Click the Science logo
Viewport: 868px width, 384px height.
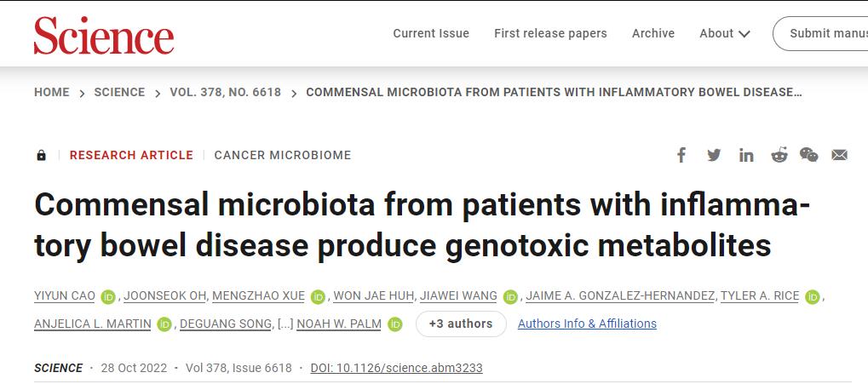pyautogui.click(x=104, y=36)
